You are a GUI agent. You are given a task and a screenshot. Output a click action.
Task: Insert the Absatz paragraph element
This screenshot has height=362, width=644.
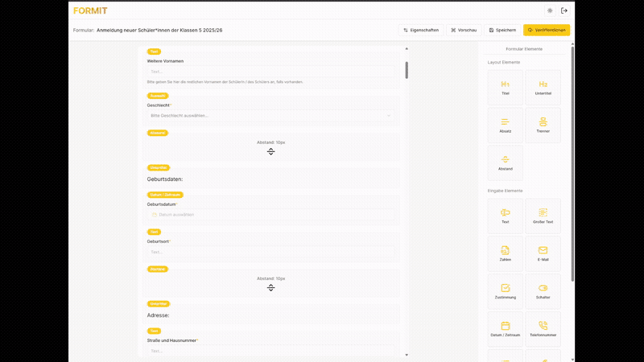click(x=505, y=125)
